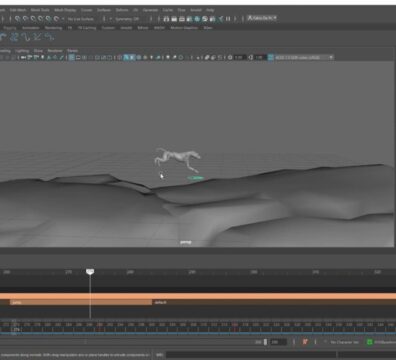The height and width of the screenshot is (360, 396).
Task: Open the Renderer panel menu
Action: 55,51
